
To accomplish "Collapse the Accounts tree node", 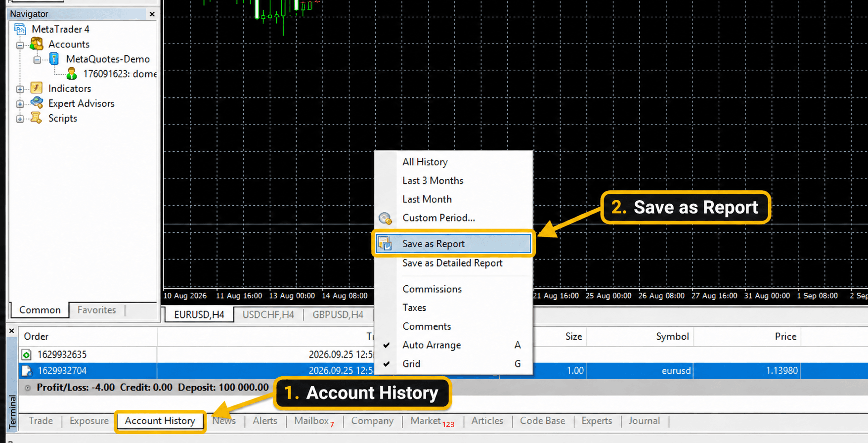I will [20, 45].
